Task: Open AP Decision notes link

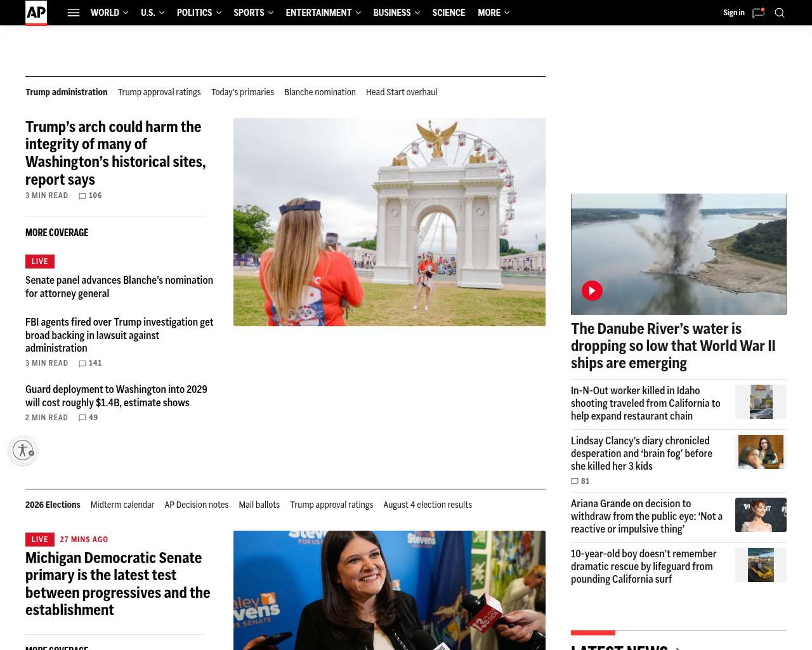Action: point(197,505)
